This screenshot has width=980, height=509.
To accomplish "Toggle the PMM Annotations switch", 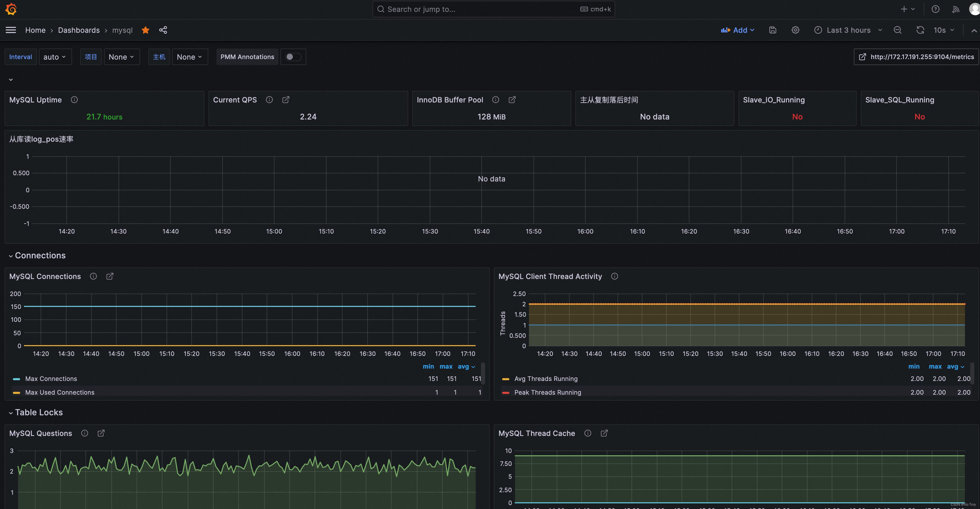I will [293, 57].
